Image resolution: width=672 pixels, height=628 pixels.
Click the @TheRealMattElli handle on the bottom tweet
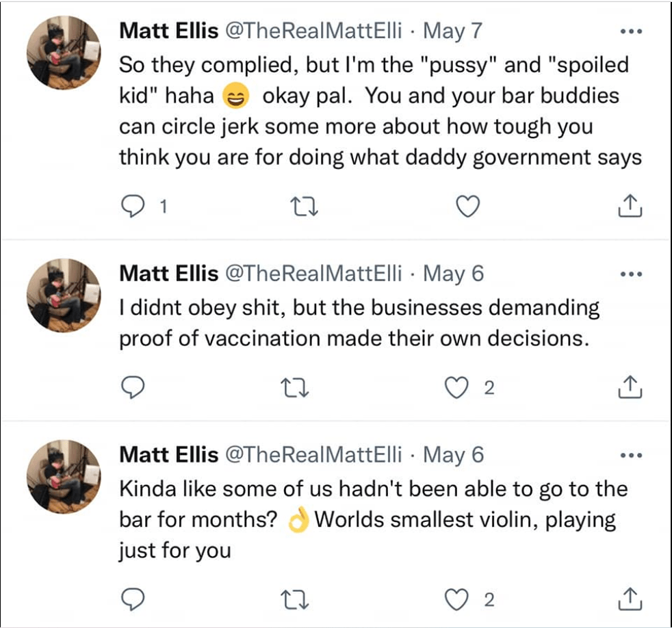tap(313, 454)
